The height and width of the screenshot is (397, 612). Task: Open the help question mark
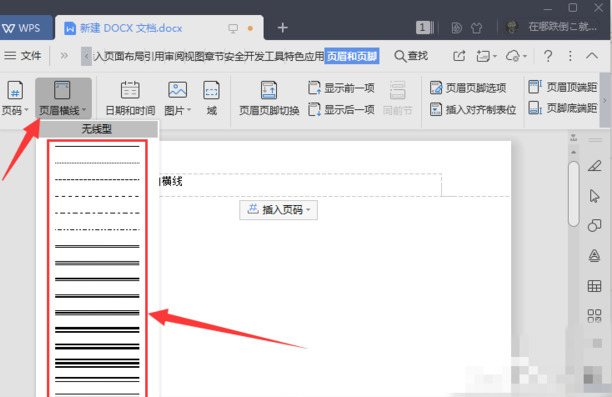pyautogui.click(x=548, y=56)
